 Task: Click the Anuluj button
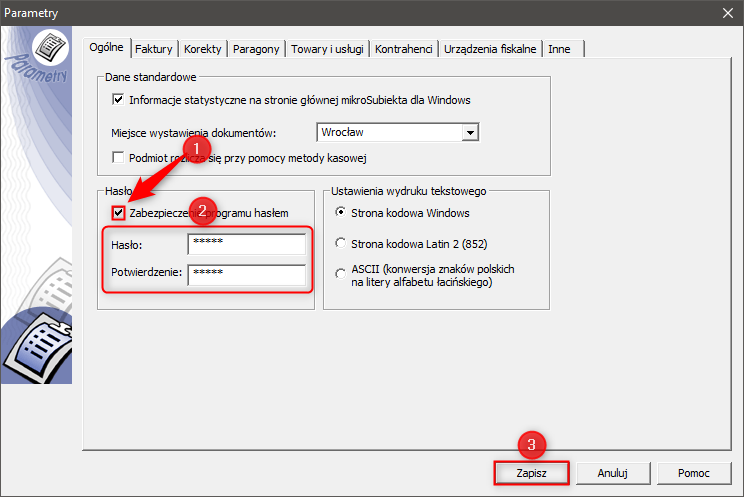[613, 473]
